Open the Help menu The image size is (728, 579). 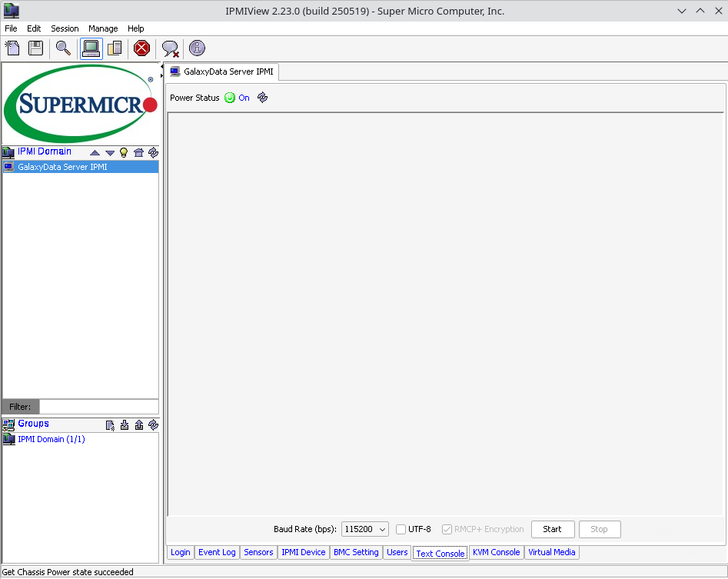pyautogui.click(x=135, y=28)
